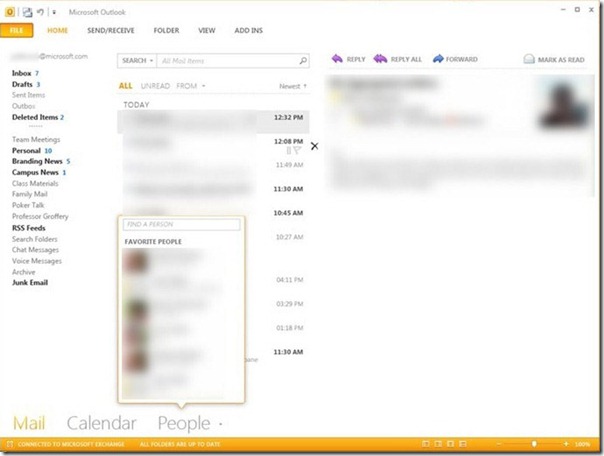
Task: Switch to the SEND/RECEIVE ribbon tab
Action: (111, 30)
